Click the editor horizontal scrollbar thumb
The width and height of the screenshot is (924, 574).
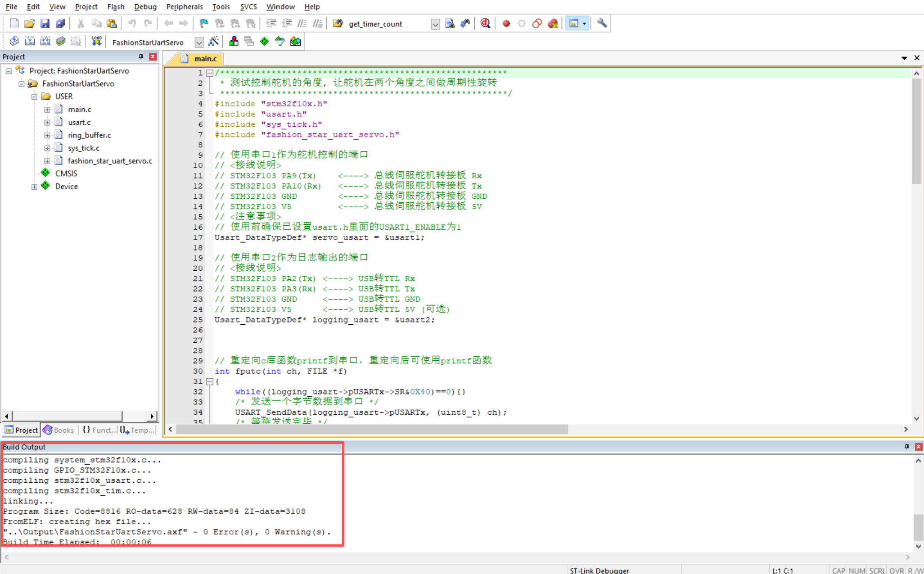click(371, 429)
